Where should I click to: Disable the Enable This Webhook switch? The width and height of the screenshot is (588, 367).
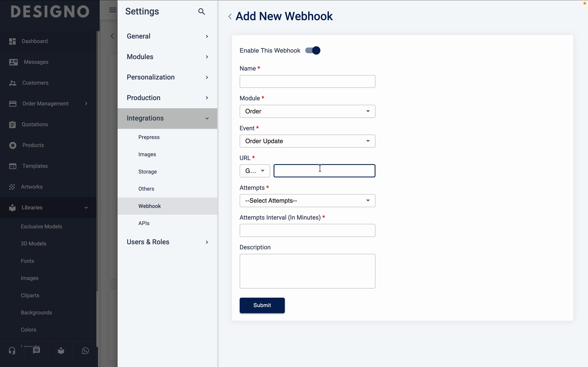tap(313, 51)
